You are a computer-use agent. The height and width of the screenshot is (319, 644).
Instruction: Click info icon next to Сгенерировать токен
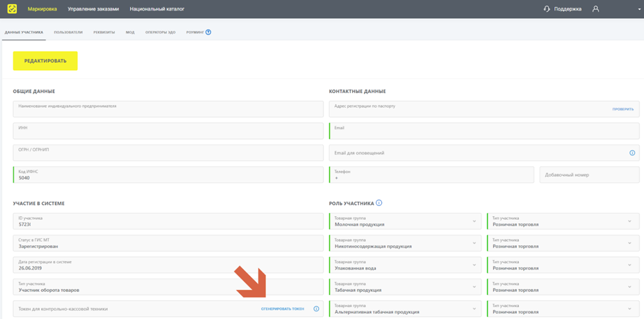pyautogui.click(x=316, y=309)
